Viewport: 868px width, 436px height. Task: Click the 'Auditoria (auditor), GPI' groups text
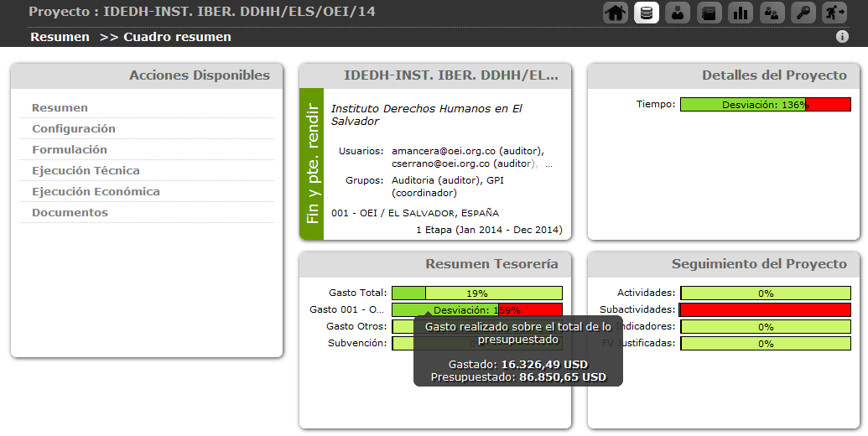[x=448, y=180]
